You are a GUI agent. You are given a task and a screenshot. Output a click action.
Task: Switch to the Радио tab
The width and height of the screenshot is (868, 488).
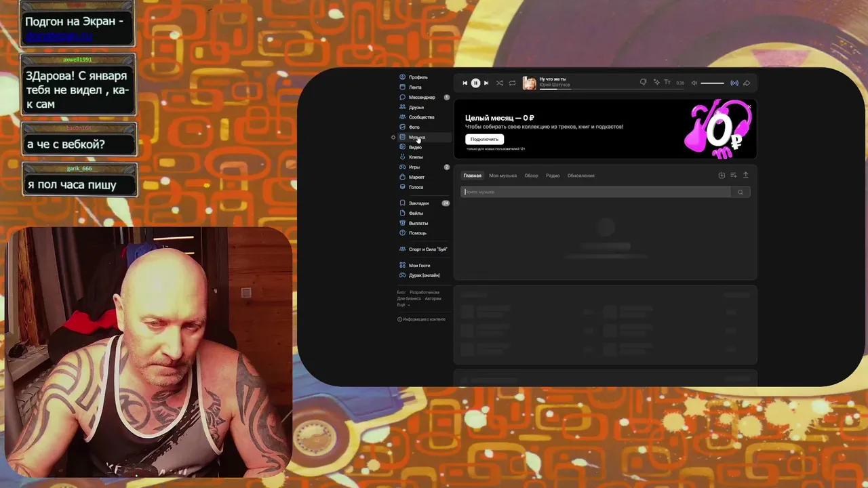(553, 176)
